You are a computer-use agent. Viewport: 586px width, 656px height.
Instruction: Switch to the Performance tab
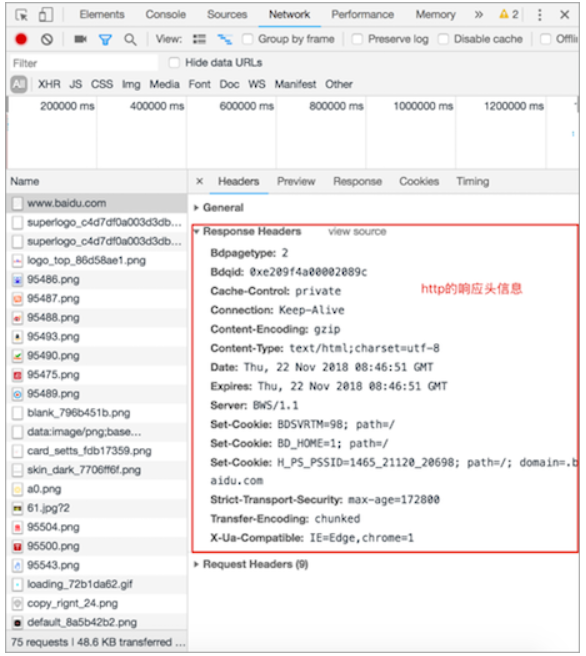[x=363, y=15]
